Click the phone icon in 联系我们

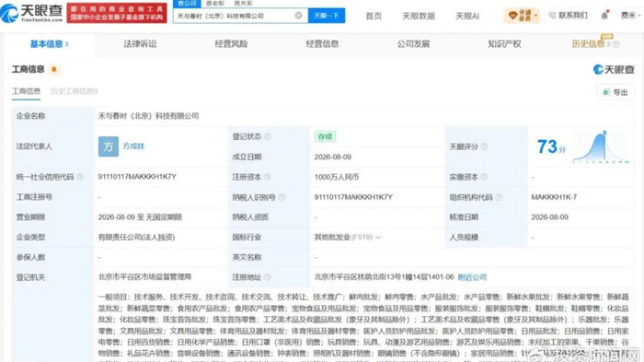pyautogui.click(x=552, y=16)
